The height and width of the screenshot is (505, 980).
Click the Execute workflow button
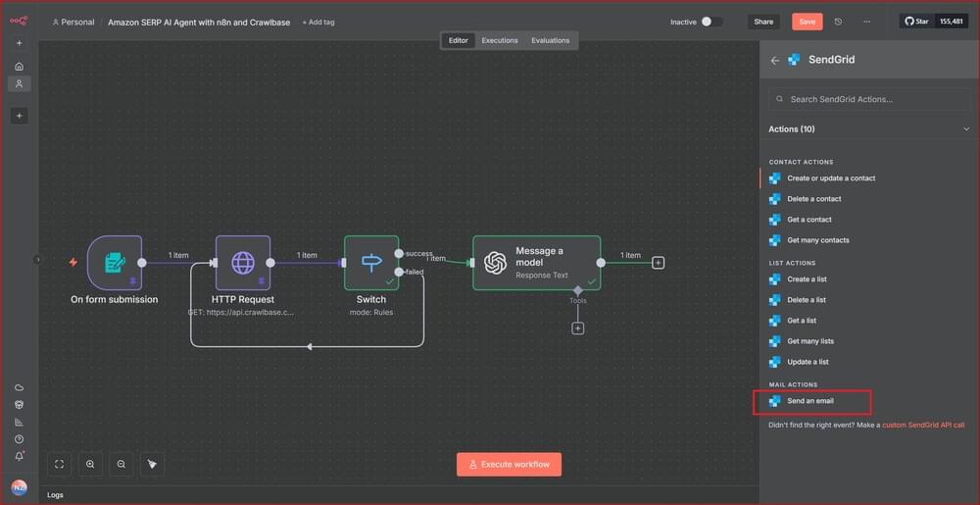pyautogui.click(x=509, y=464)
